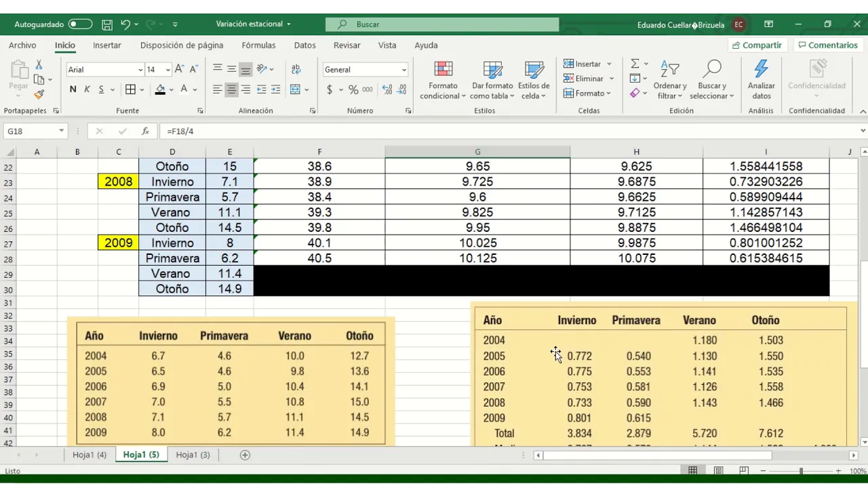Viewport: 868px width, 488px height.
Task: Click Buscar y seleccionar
Action: tap(712, 80)
